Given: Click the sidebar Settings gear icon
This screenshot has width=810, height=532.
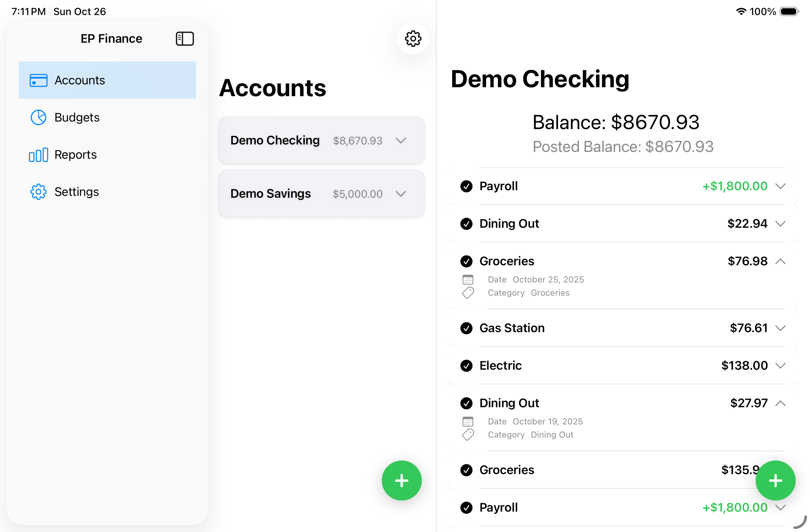Looking at the screenshot, I should click(38, 192).
